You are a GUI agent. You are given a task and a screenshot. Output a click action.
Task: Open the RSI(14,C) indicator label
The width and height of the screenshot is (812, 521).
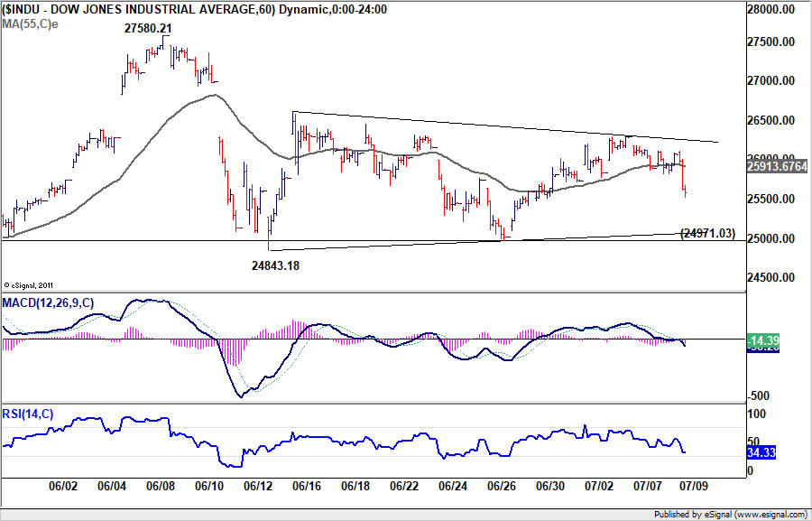pos(27,414)
